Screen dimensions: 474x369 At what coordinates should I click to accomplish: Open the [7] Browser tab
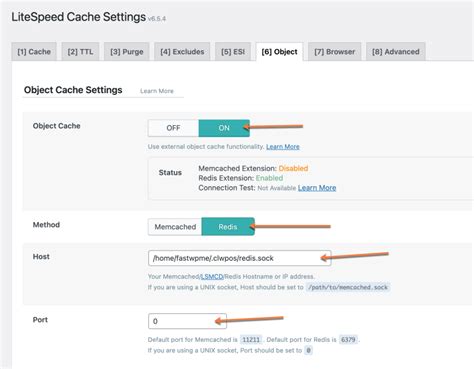click(334, 52)
